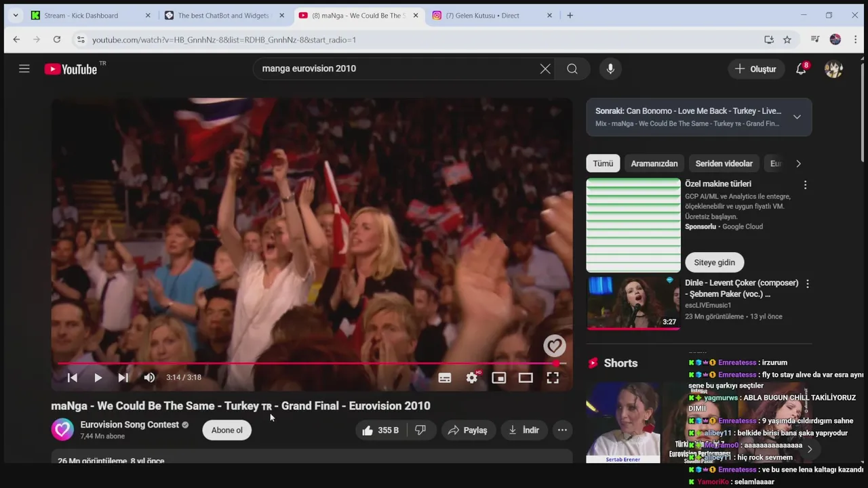Close the Kick Dashboard tab

(148, 15)
